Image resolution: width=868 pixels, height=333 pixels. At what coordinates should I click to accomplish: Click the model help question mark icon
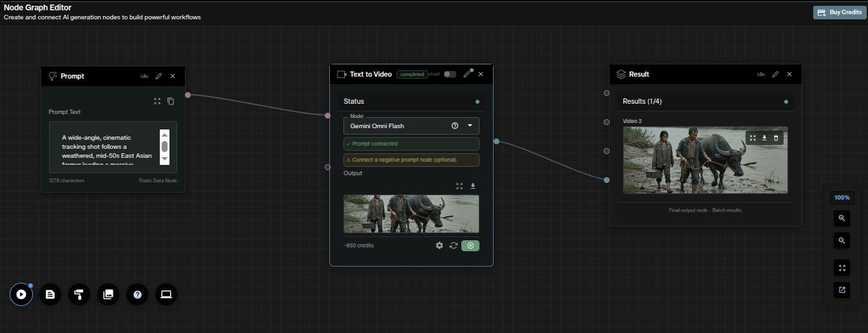pyautogui.click(x=455, y=126)
